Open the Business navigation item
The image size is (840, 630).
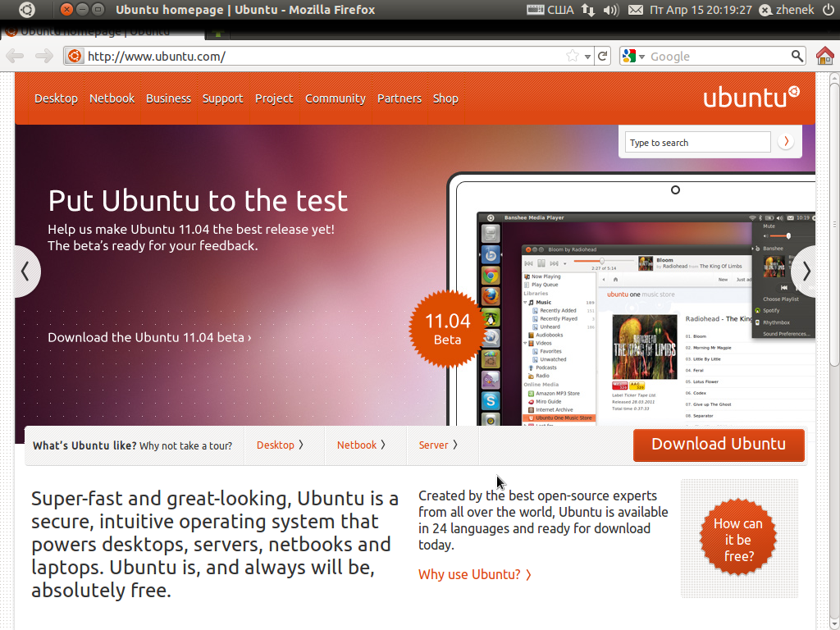[x=168, y=98]
